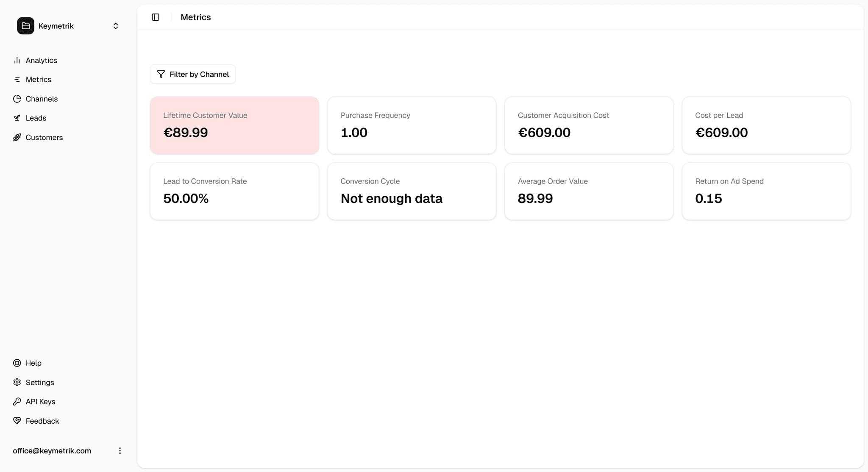This screenshot has width=868, height=472.
Task: Click the Return on Ad Spend card
Action: [x=766, y=191]
